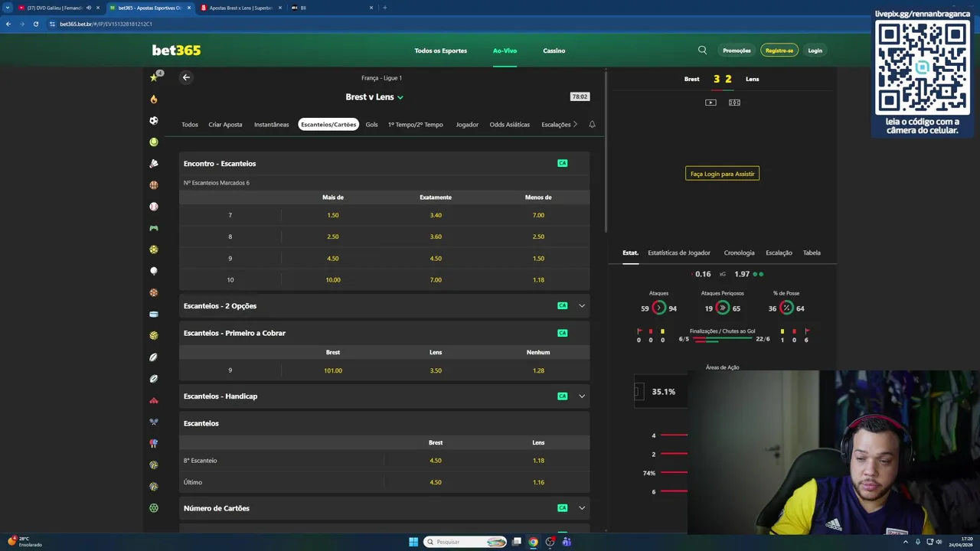Screen dimensions: 980x551
Task: Select the white rugby ball sport icon
Action: [154, 357]
